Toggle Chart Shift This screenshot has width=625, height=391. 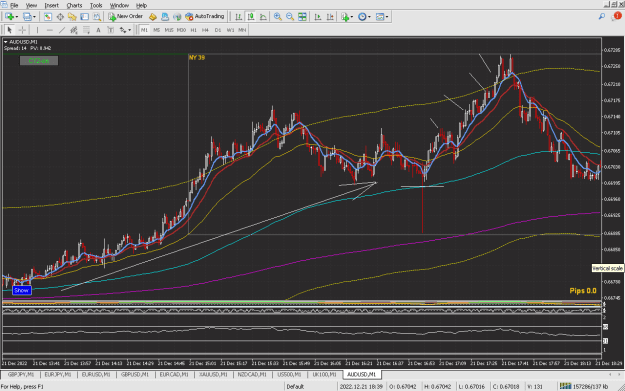point(330,17)
